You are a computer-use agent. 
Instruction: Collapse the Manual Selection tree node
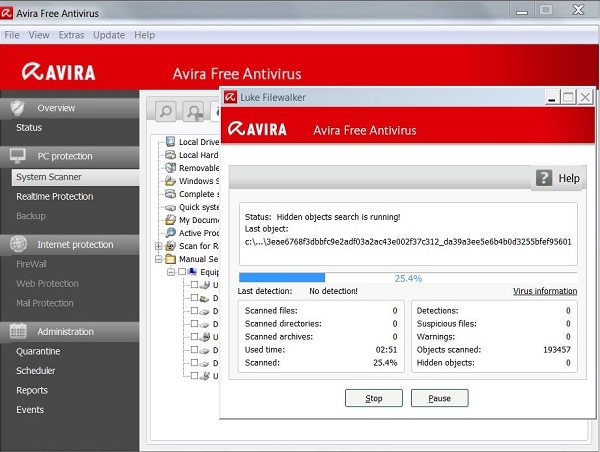point(158,259)
